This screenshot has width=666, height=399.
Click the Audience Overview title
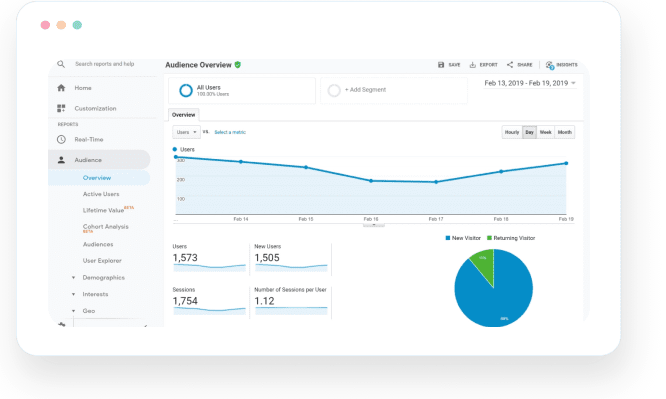[x=198, y=65]
